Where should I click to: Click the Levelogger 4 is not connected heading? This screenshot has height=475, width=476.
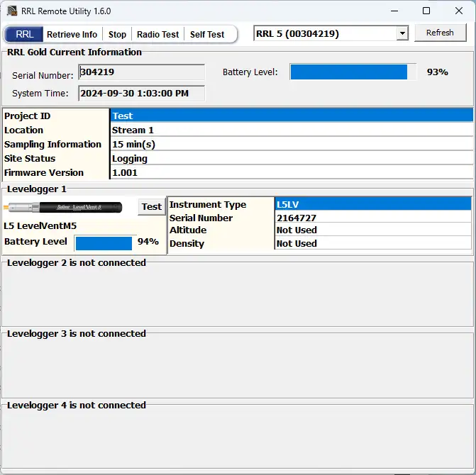coord(77,406)
